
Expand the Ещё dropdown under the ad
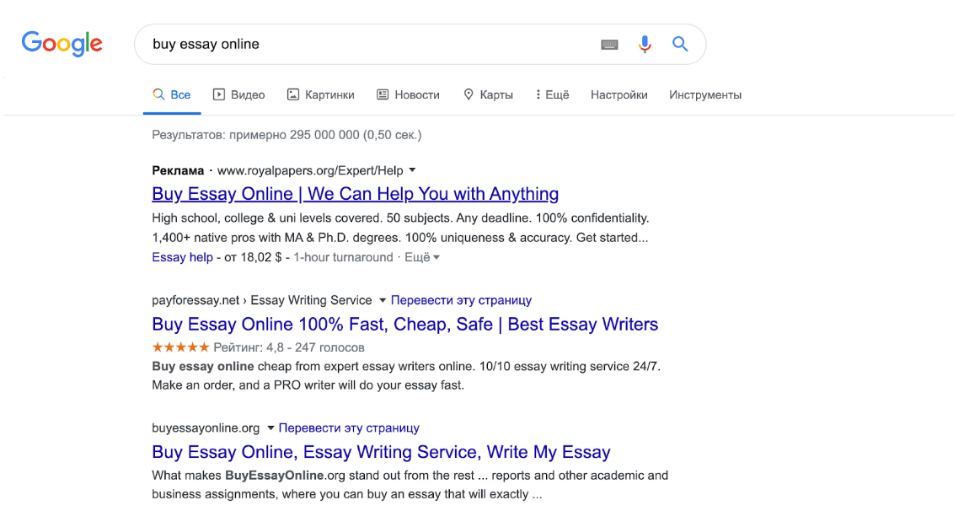pyautogui.click(x=422, y=257)
